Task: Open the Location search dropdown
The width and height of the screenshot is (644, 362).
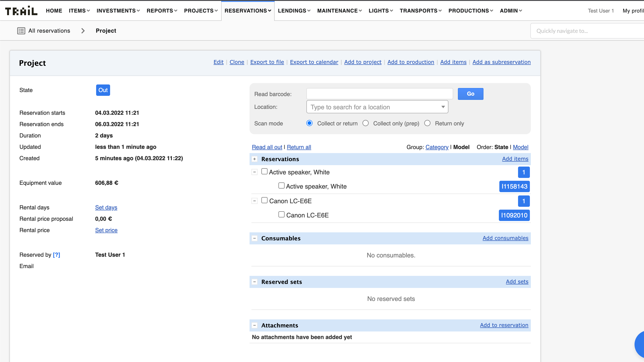Action: (377, 107)
